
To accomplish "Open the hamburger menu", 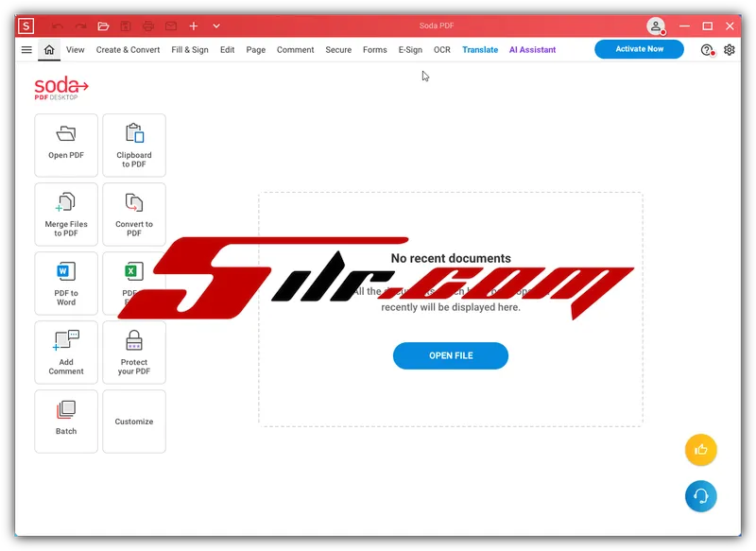I will tap(26, 50).
